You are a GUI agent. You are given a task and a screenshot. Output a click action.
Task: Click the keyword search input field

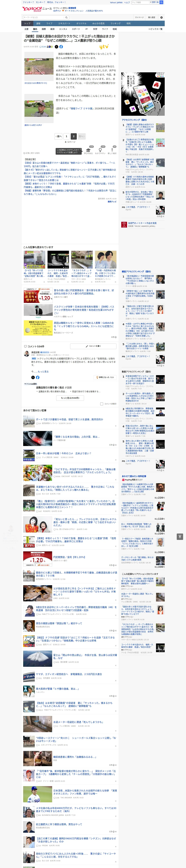(x=44, y=18)
